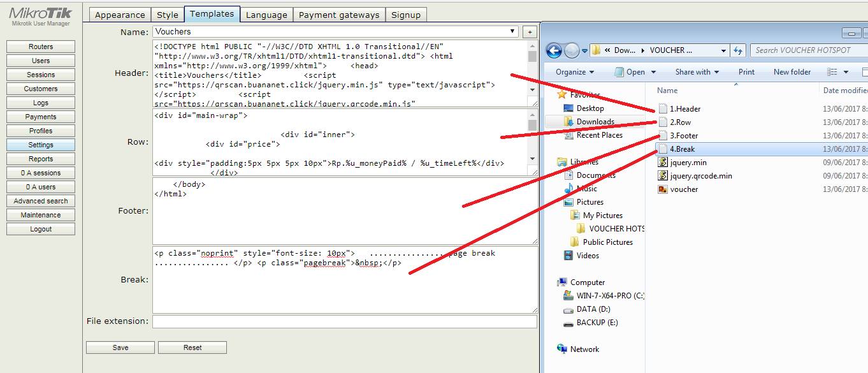
Task: Select the Templates tab
Action: tap(212, 14)
